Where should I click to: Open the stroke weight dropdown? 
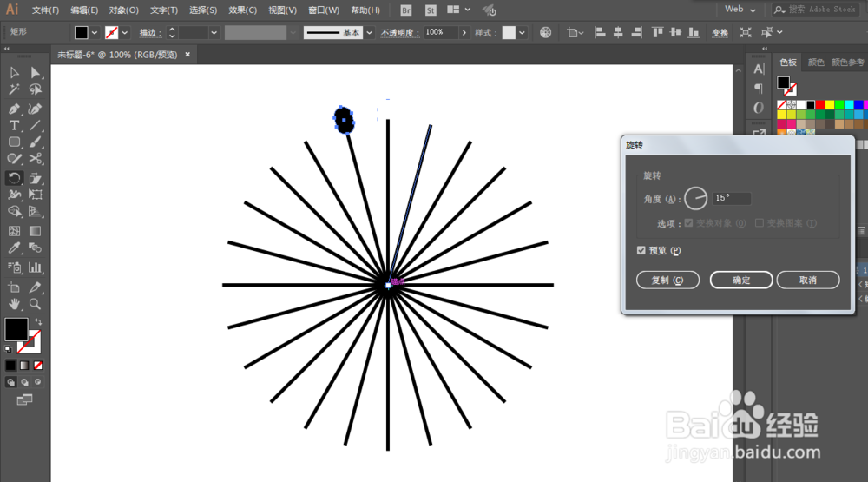tap(214, 33)
